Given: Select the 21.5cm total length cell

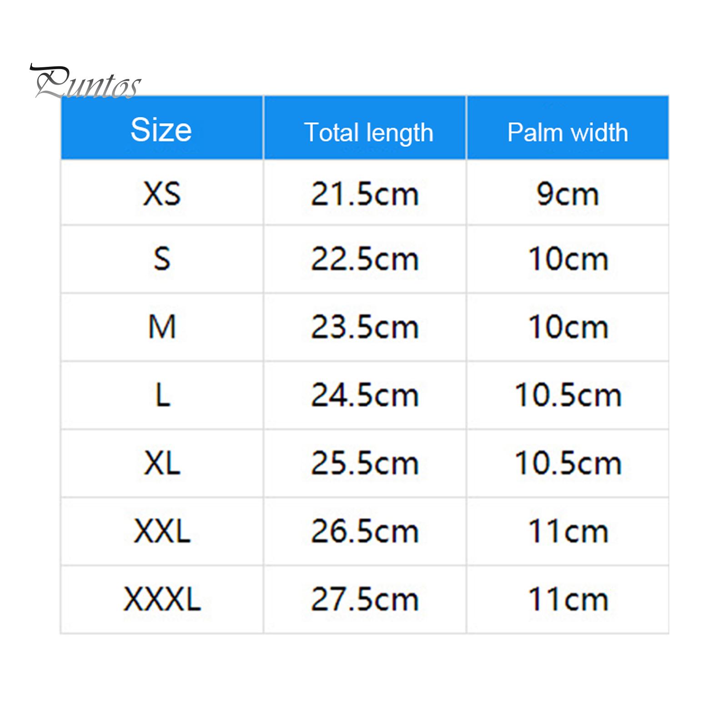Looking at the screenshot, I should coord(365,194).
